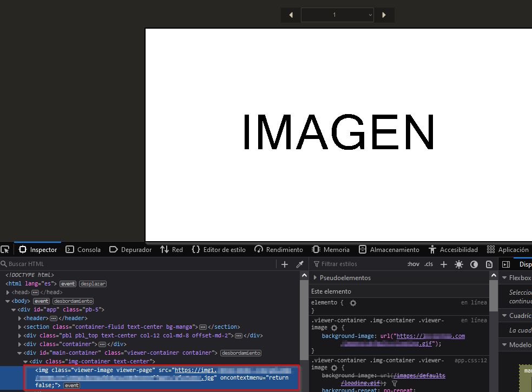This screenshot has width=532, height=392.
Task: Open the split console icon
Action: pyautogui.click(x=505, y=264)
